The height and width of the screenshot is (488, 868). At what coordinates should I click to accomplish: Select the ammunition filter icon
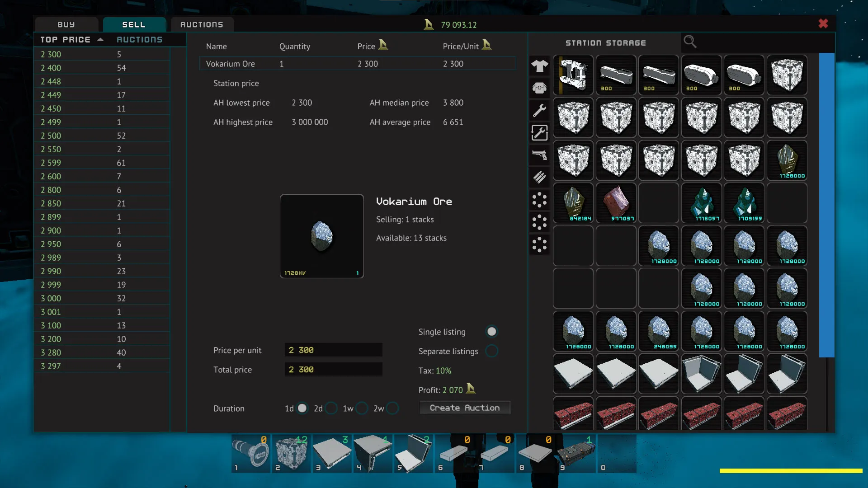coord(539,177)
